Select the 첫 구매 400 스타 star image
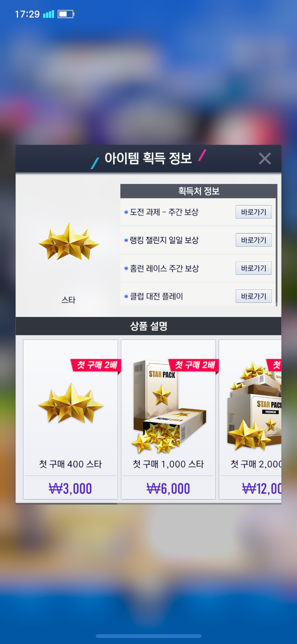Viewport: 297px width, 644px height. pyautogui.click(x=71, y=403)
